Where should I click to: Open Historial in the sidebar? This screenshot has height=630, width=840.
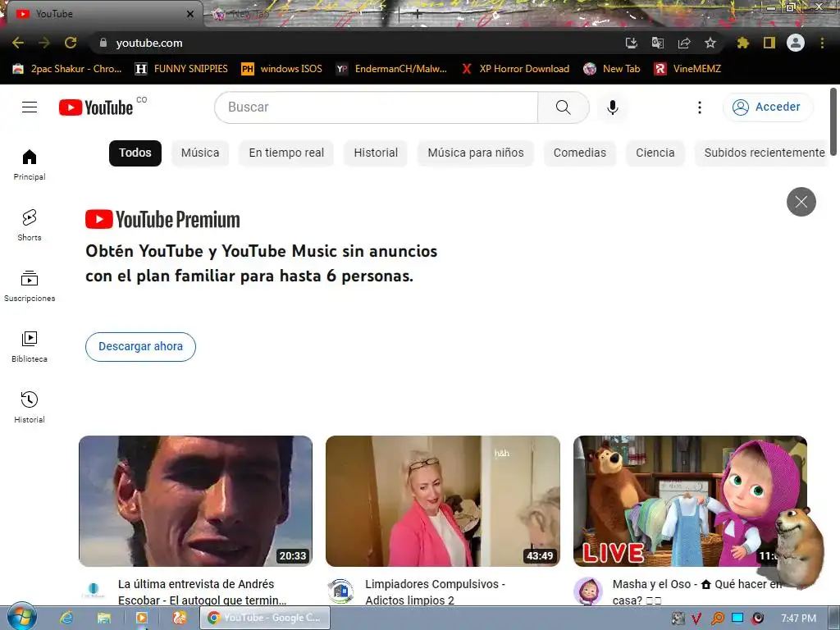point(30,407)
